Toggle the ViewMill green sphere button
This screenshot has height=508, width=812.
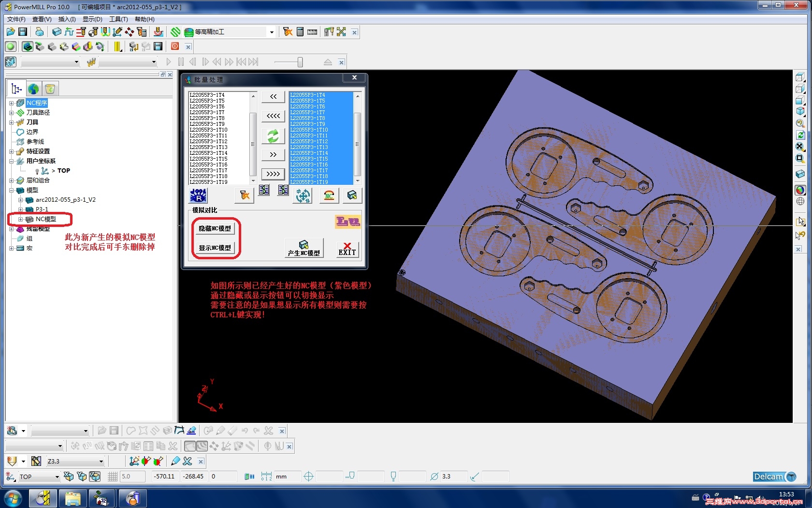pos(11,46)
